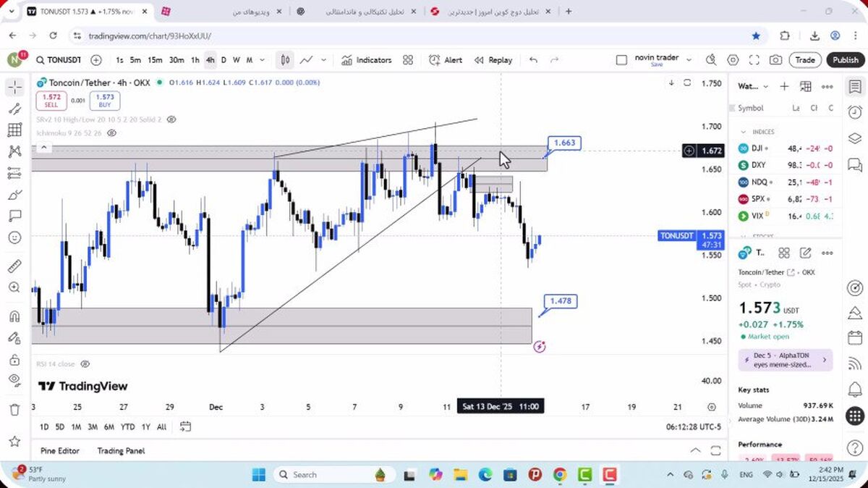The image size is (868, 488).
Task: Toggle stay in drawing mode pencil-lock
Action: [x=14, y=337]
